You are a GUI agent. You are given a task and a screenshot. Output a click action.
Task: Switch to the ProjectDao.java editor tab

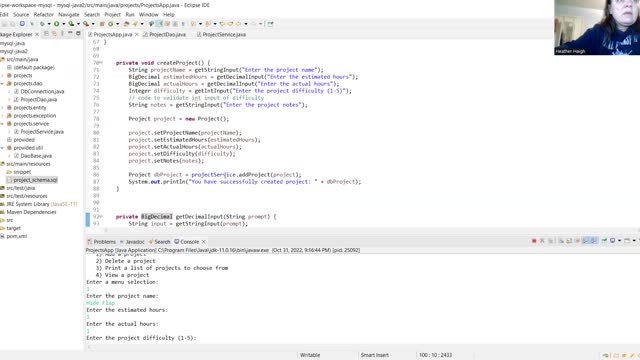pos(164,35)
